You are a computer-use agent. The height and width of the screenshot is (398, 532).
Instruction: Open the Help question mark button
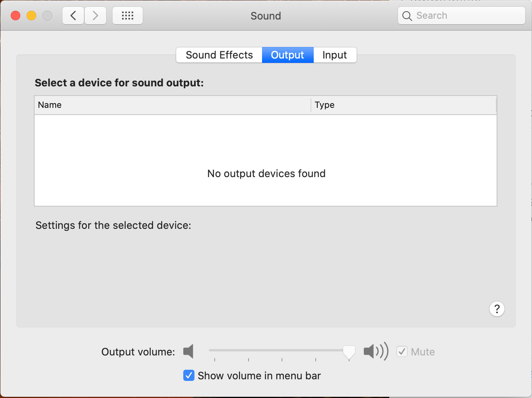(x=497, y=309)
